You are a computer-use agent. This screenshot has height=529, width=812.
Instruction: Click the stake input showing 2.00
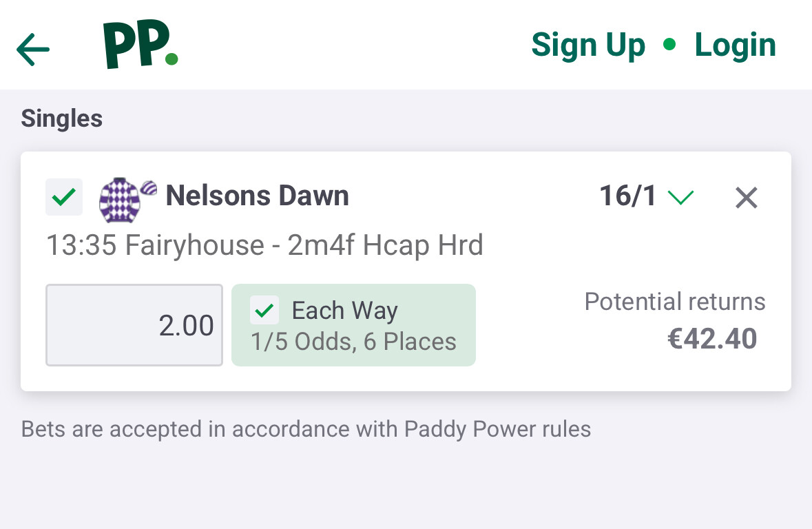tap(134, 325)
